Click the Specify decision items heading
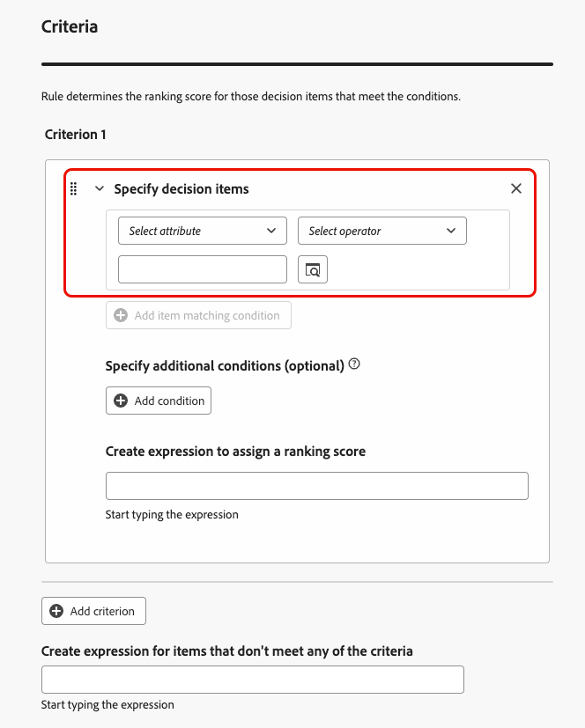This screenshot has height=728, width=585. [x=181, y=188]
